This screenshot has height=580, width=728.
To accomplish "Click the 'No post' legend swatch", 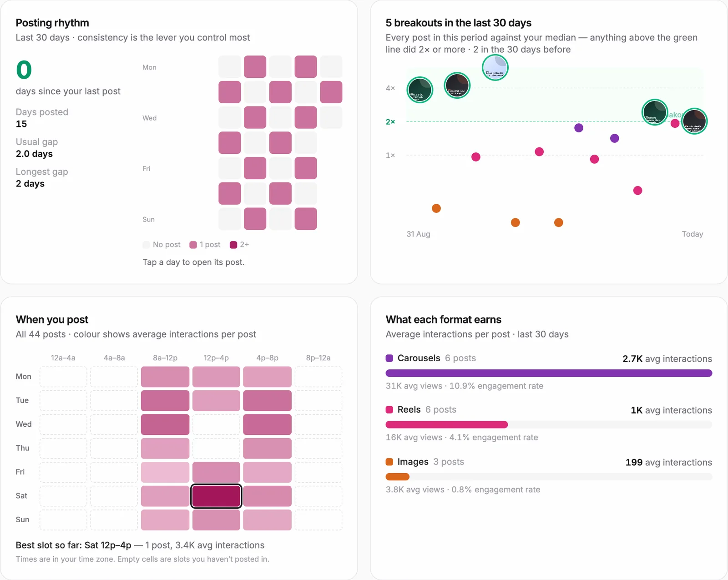I will pos(146,245).
